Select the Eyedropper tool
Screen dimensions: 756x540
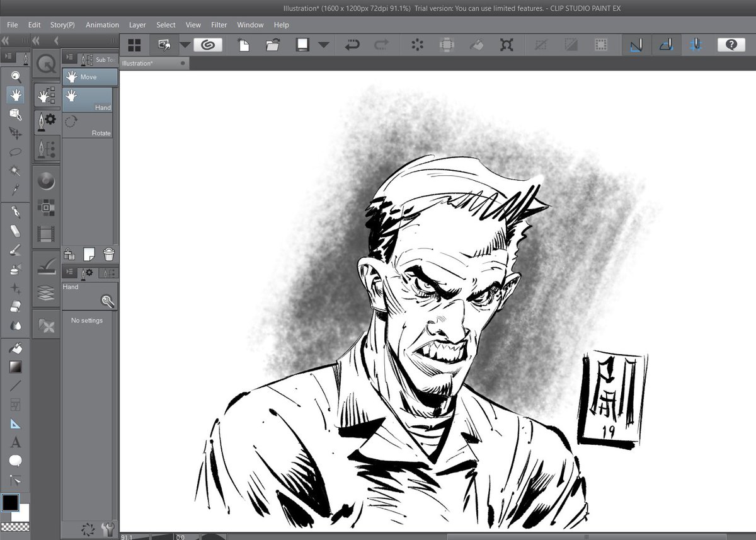point(16,189)
